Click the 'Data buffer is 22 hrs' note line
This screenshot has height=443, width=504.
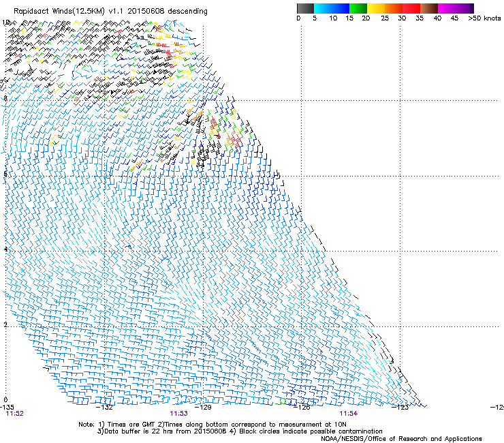tap(240, 431)
